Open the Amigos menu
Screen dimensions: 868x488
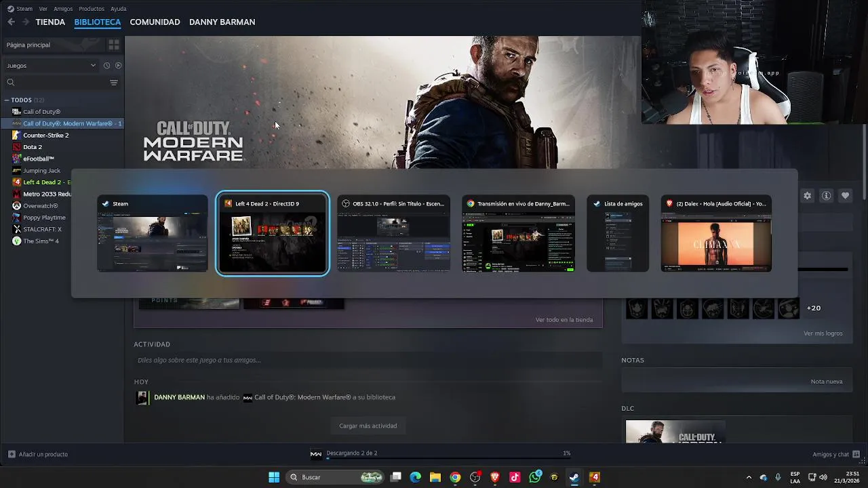(x=63, y=9)
